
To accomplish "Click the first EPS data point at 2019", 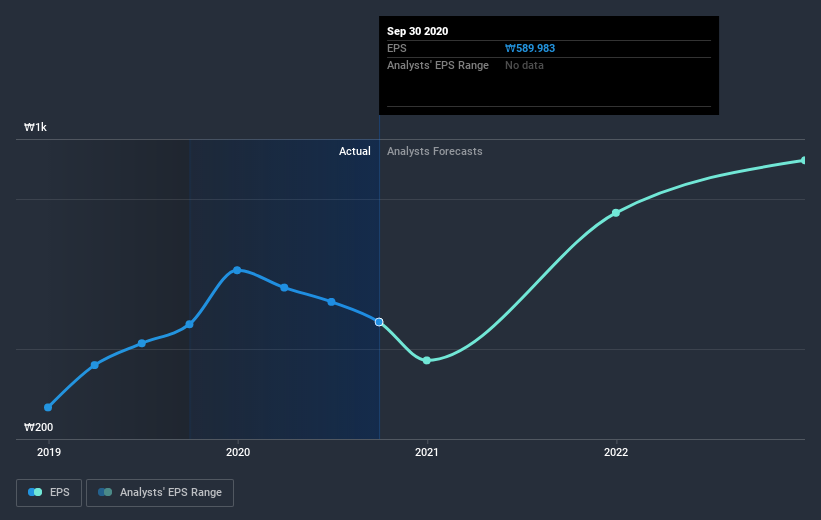I will 48,407.
